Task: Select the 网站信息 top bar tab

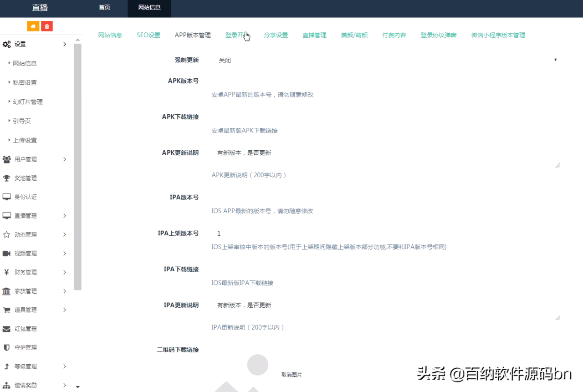Action: tap(149, 8)
